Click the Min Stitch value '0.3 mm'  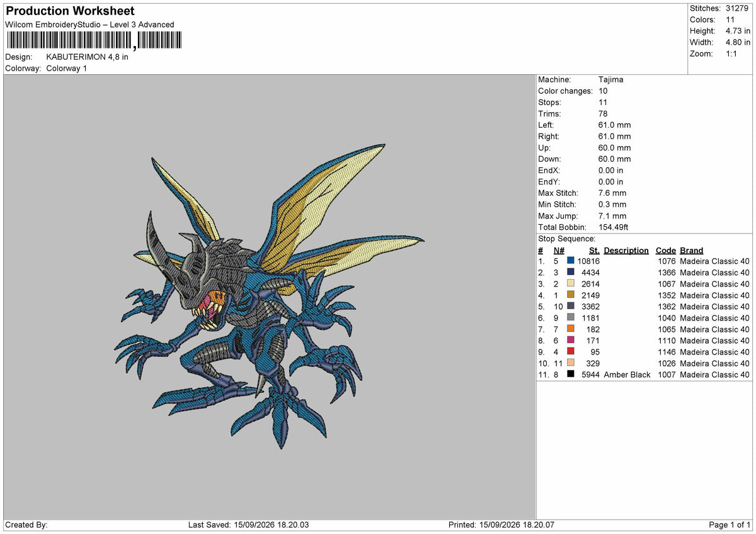tap(612, 205)
